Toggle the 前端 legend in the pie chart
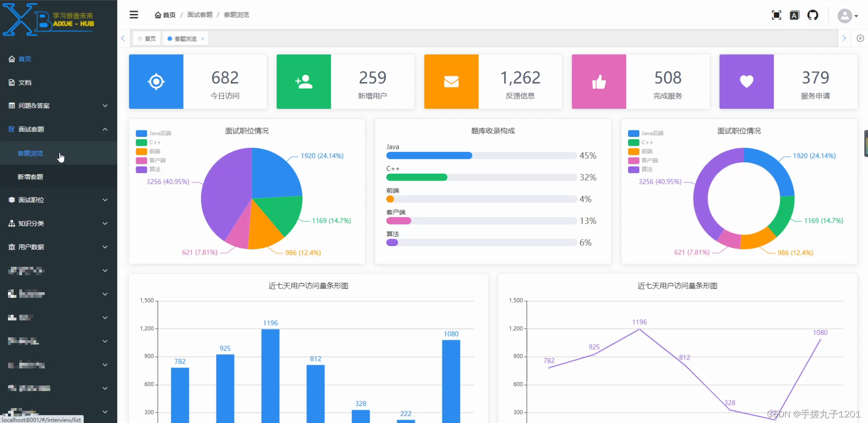 coord(148,152)
